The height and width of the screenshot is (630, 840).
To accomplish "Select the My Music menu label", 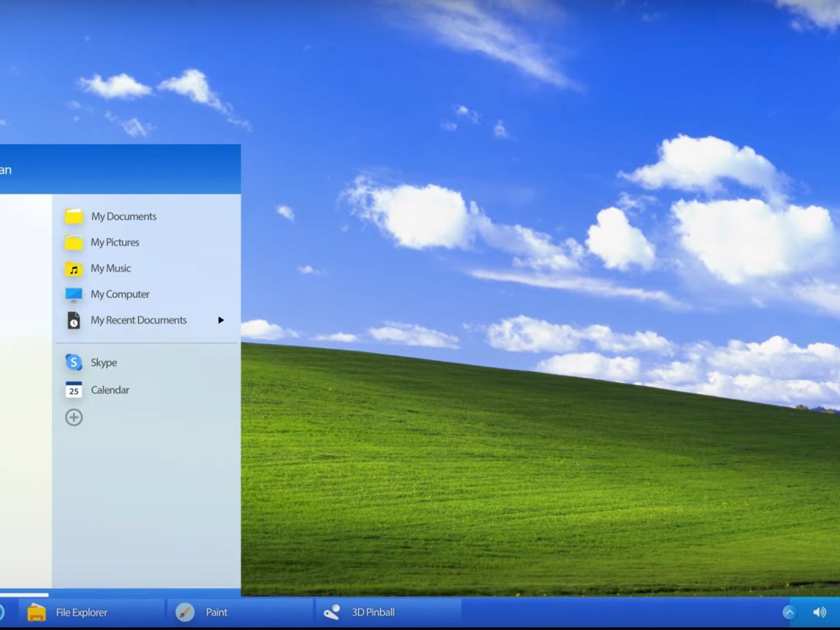I will 110,268.
